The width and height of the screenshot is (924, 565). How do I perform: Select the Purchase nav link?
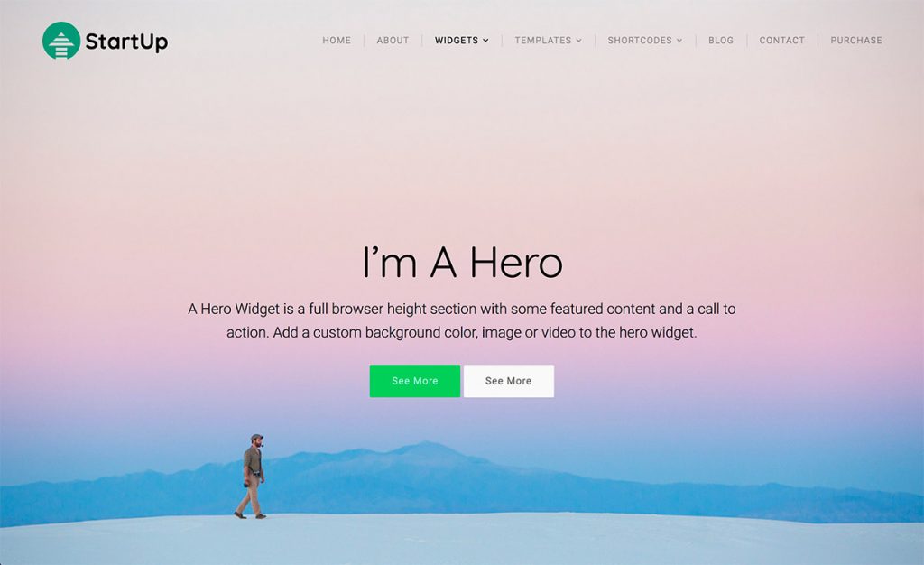tap(856, 40)
